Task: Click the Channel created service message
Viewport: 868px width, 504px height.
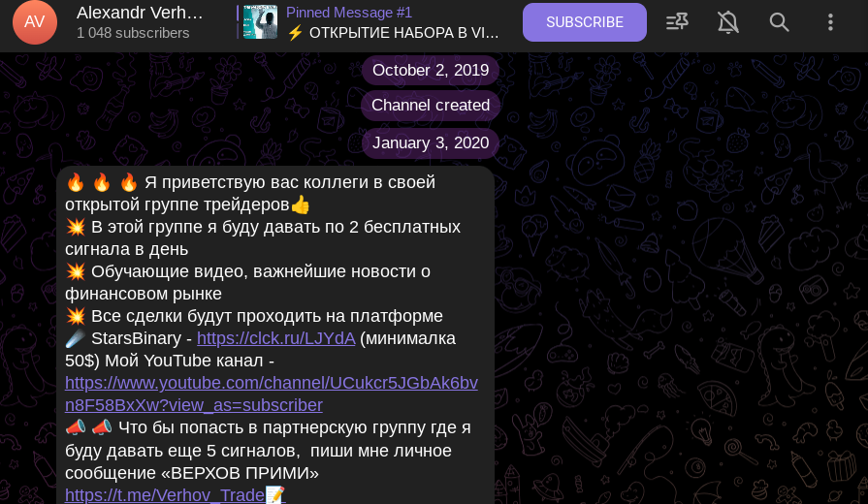Action: (431, 105)
